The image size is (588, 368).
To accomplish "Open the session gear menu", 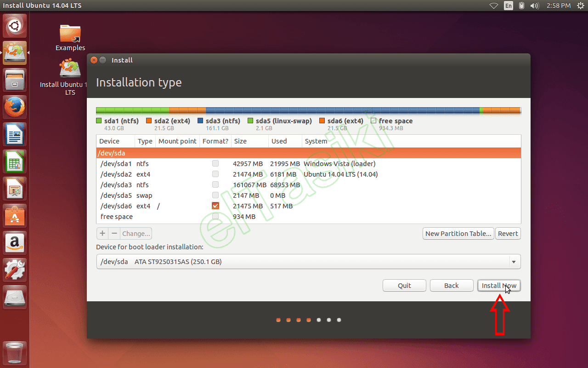I will click(x=580, y=6).
